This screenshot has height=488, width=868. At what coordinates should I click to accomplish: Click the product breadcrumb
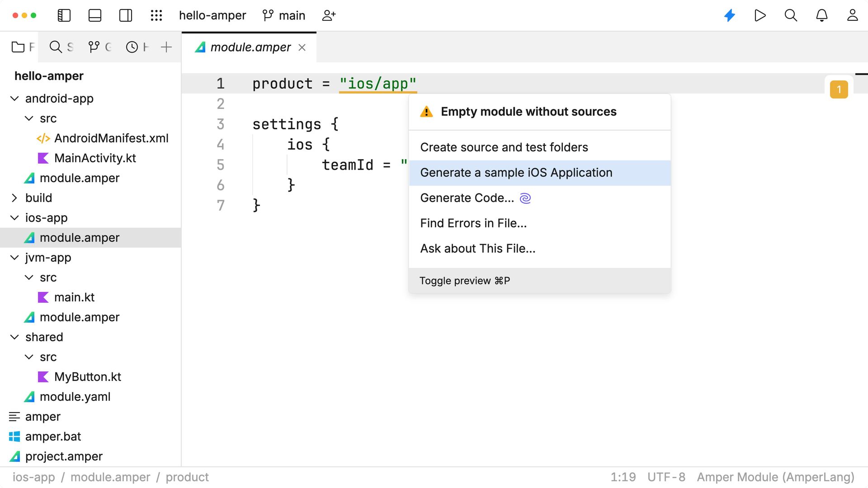tap(187, 477)
